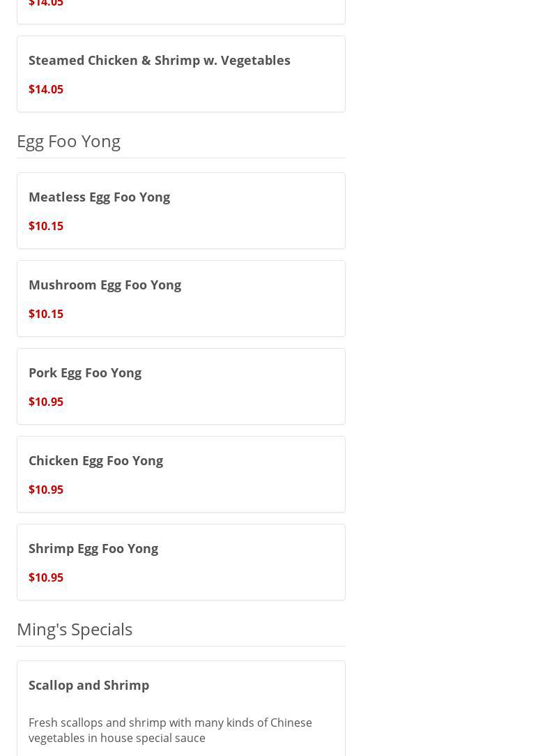Open the Scallop and Shrimp item title

[88, 685]
